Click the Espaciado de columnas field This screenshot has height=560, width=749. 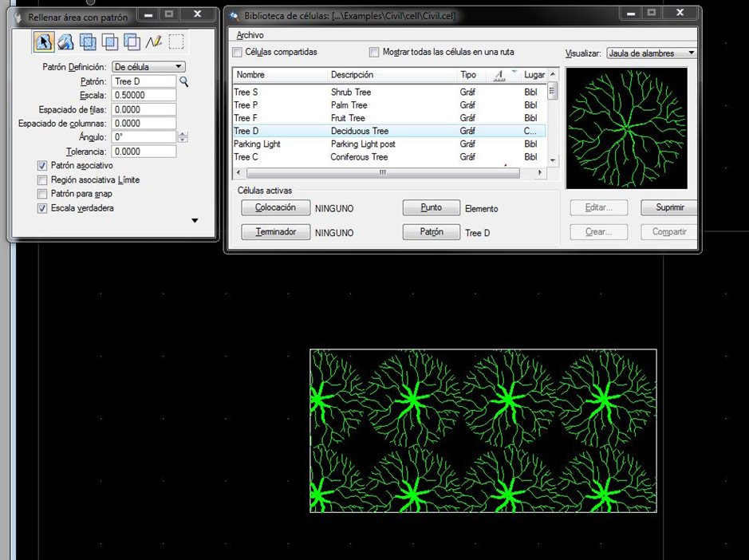(144, 124)
